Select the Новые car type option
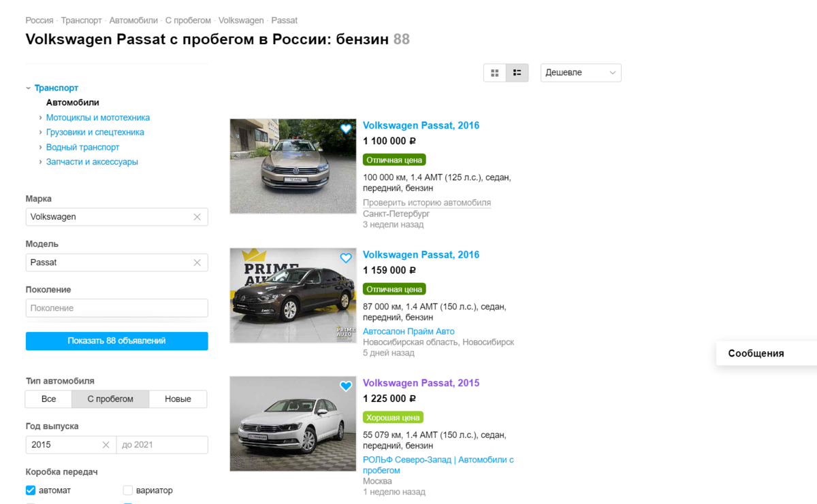Image resolution: width=817 pixels, height=504 pixels. point(178,399)
